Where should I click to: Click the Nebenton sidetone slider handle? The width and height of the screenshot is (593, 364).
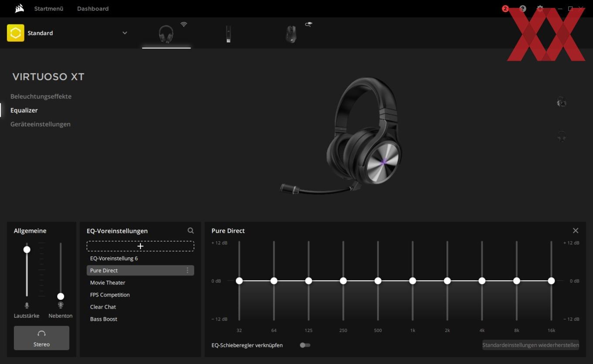61,296
